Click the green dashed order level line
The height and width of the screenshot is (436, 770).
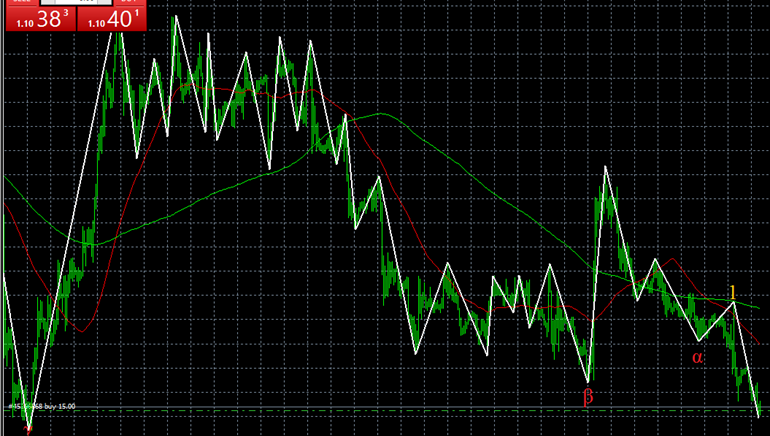400,410
